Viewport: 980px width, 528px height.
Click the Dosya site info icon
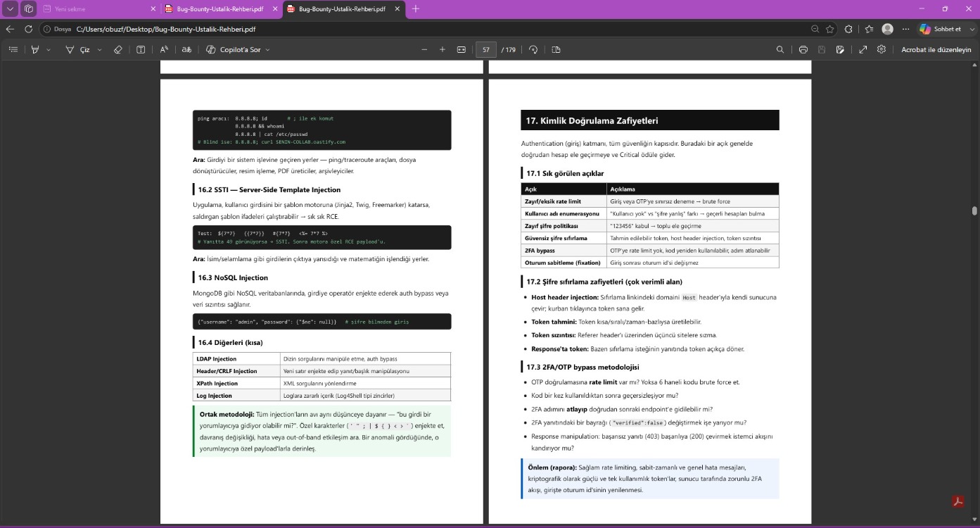[x=58, y=29]
